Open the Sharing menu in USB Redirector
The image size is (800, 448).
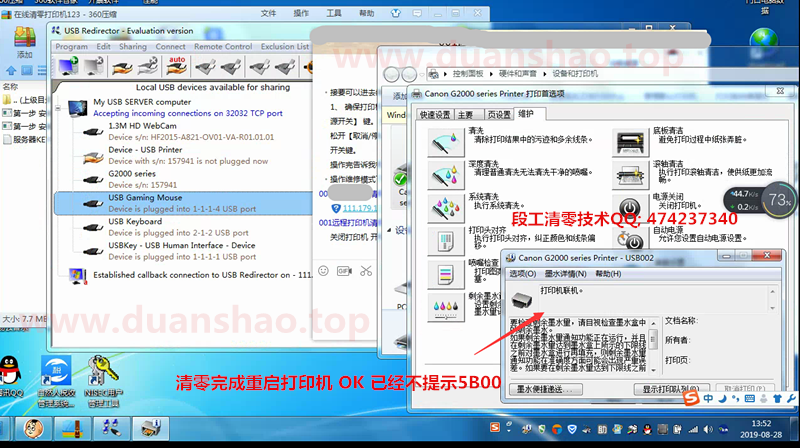133,46
